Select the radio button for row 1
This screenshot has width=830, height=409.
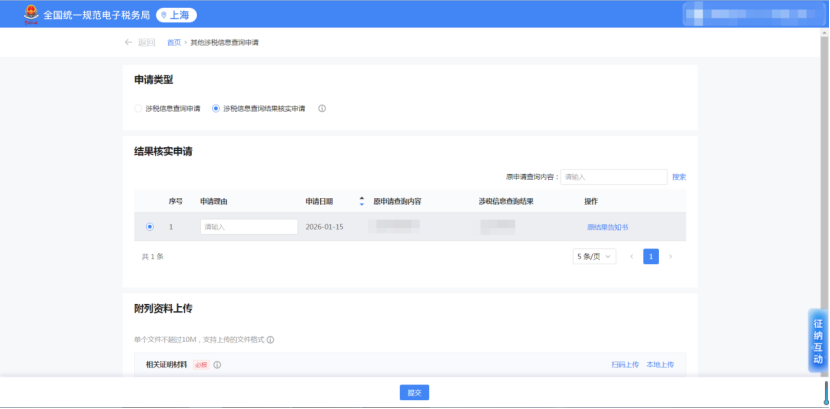coord(150,227)
